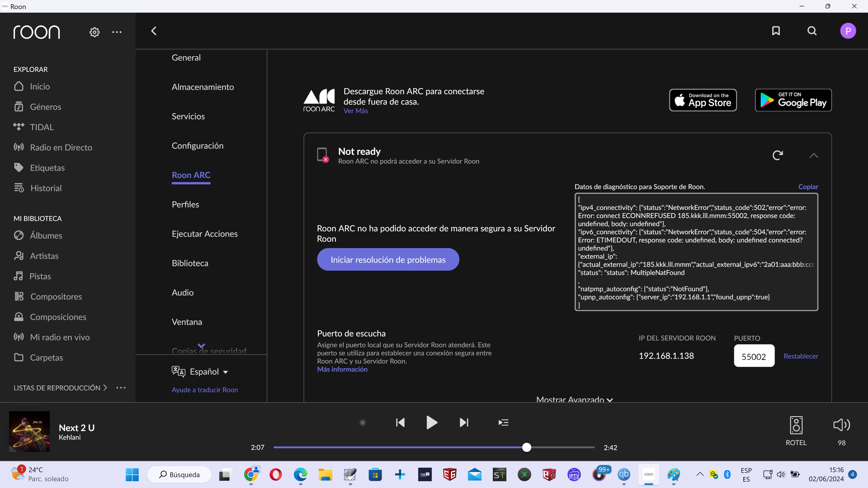Expand Mostrar Avanzado section
868x488 pixels.
click(574, 399)
